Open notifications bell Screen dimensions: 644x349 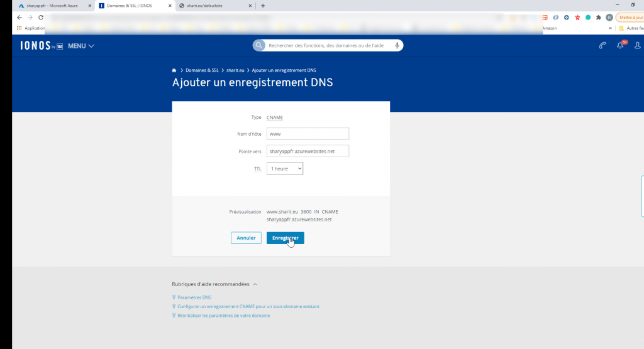click(620, 45)
